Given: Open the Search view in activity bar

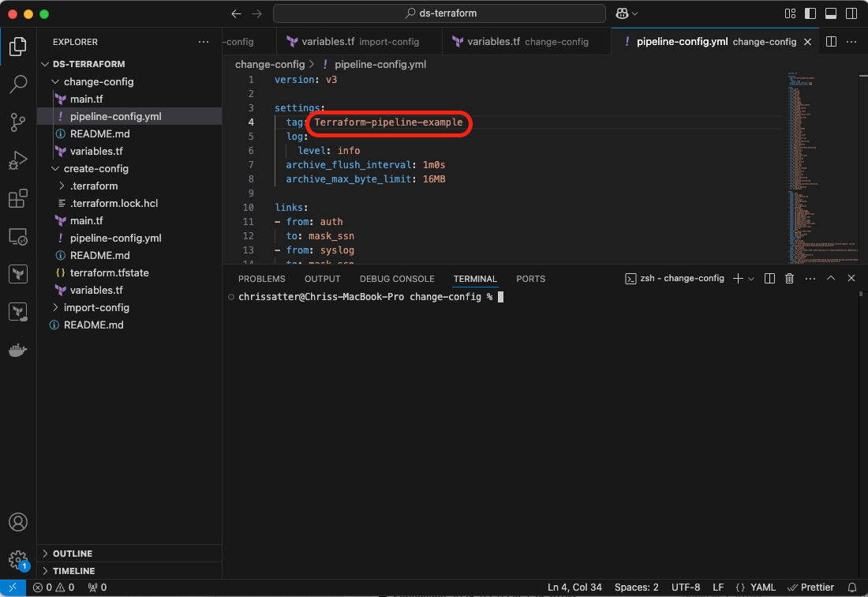Looking at the screenshot, I should click(x=18, y=84).
